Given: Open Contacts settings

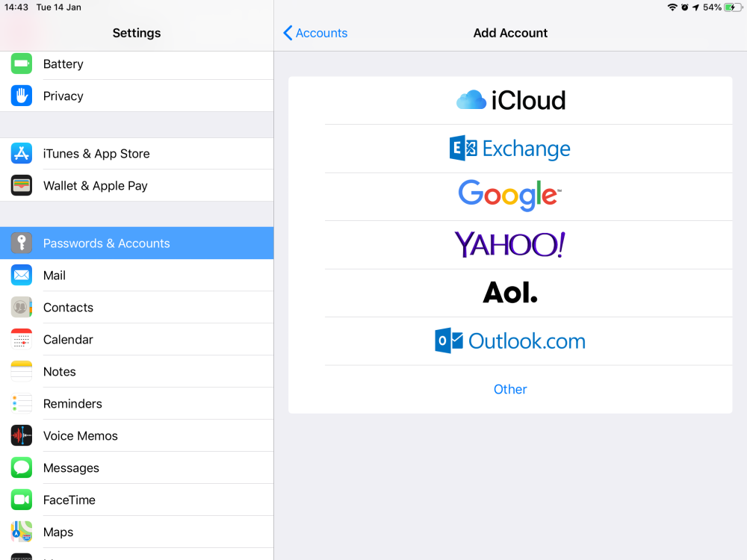Looking at the screenshot, I should (137, 307).
